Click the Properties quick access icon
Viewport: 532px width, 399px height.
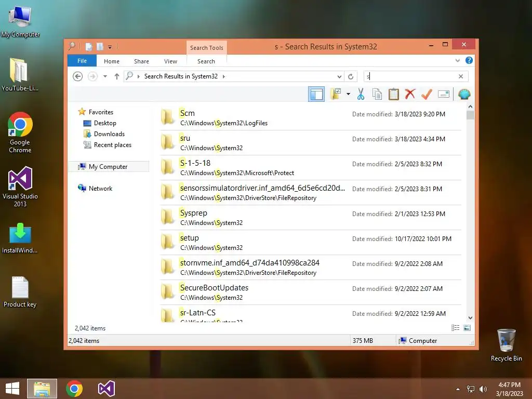tap(88, 46)
